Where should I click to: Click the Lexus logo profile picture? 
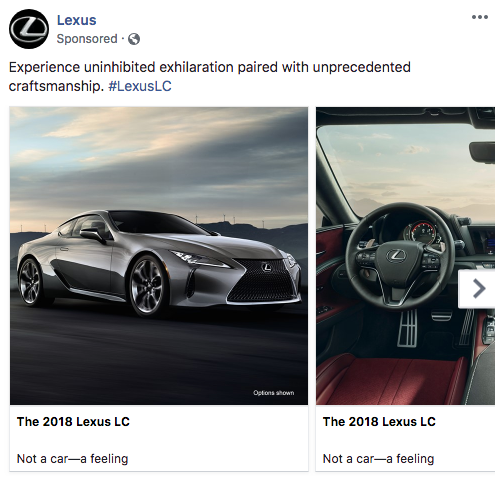[x=29, y=29]
